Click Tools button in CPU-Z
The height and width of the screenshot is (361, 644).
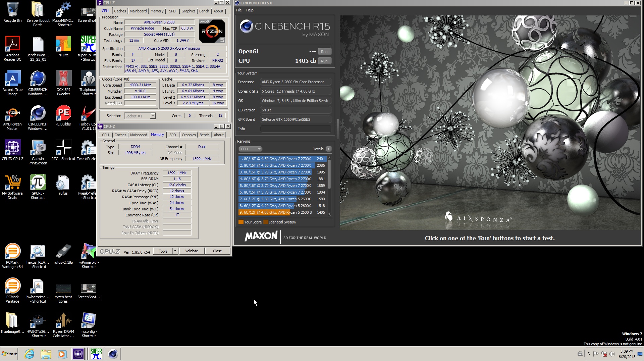point(163,251)
